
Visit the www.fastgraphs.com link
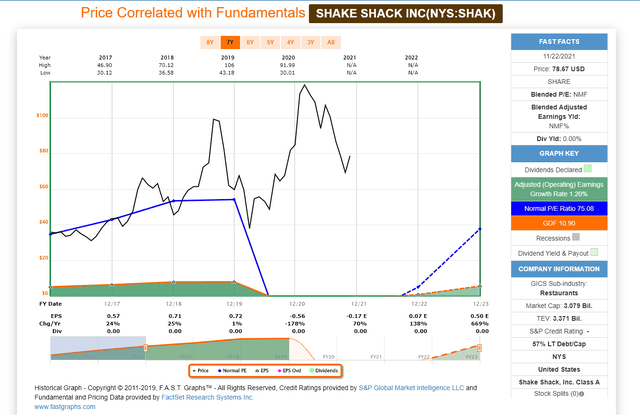(x=65, y=406)
